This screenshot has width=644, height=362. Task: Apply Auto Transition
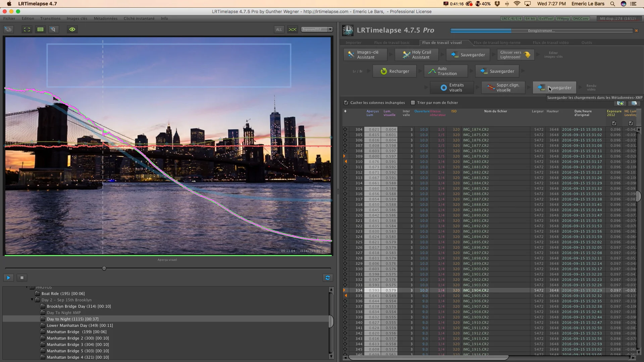tap(446, 71)
